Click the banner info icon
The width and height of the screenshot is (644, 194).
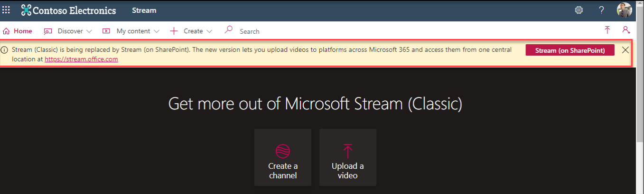click(x=5, y=50)
